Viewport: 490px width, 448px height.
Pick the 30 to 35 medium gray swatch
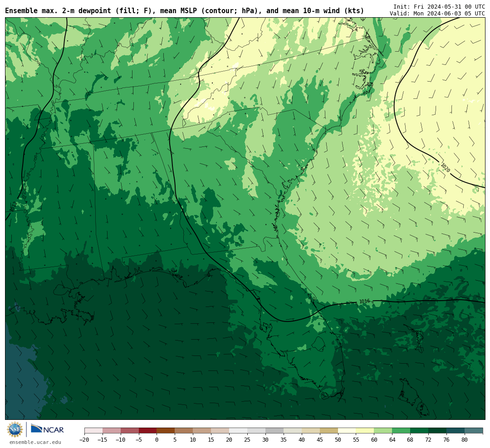(x=274, y=431)
